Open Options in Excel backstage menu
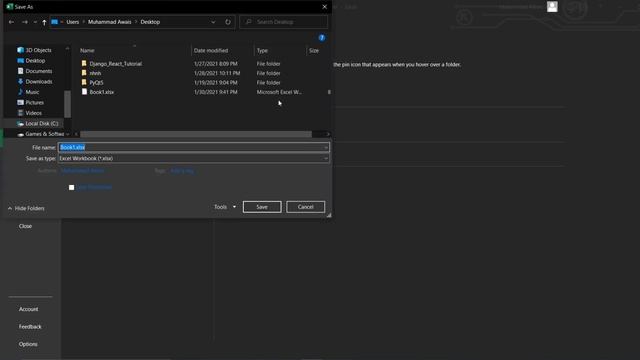 (28, 344)
